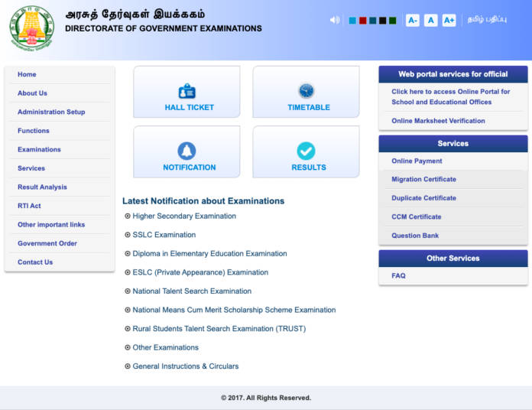Open ESLC (Private Appearance) Examination link
Image resolution: width=532 pixels, height=410 pixels.
[x=200, y=272]
